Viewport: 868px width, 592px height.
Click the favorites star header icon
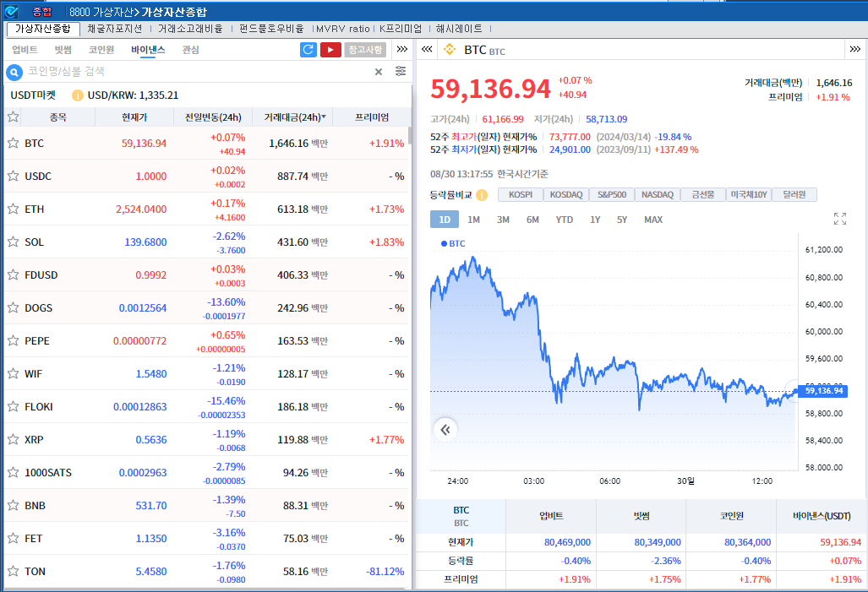click(x=14, y=117)
